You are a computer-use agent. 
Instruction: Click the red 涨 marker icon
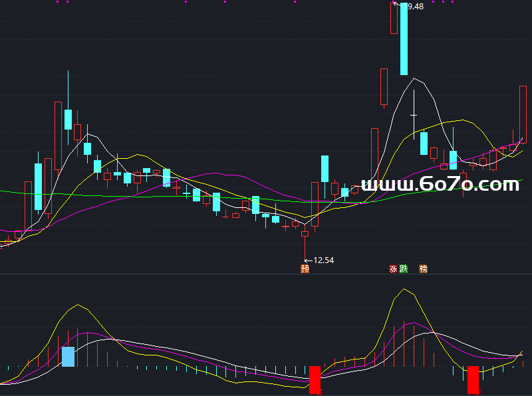(x=393, y=269)
